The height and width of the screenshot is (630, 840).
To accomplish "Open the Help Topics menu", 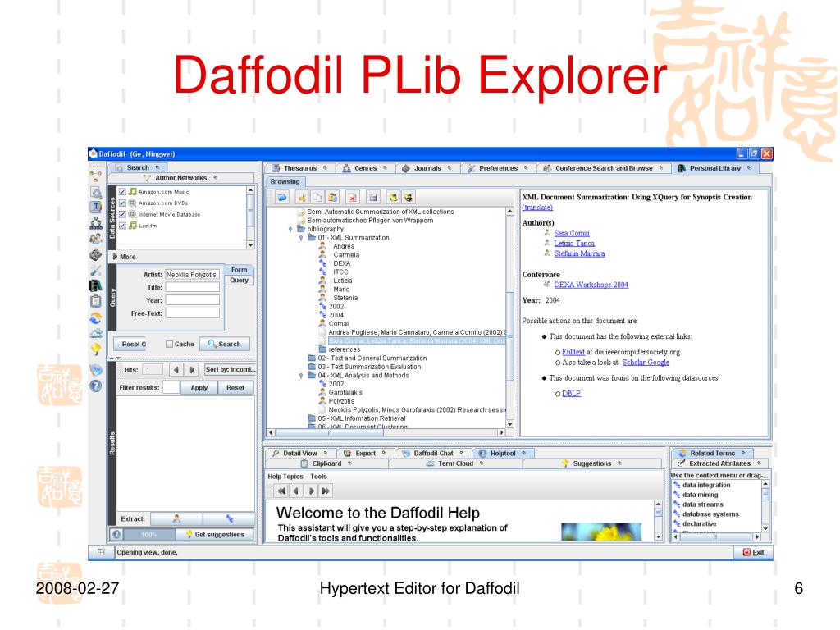I will tap(285, 477).
